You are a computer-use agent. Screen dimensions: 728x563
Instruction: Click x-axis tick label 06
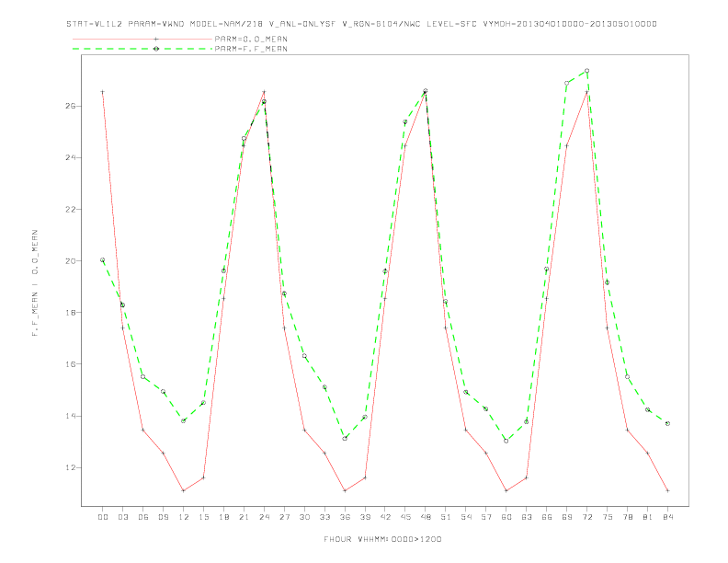pyautogui.click(x=143, y=517)
